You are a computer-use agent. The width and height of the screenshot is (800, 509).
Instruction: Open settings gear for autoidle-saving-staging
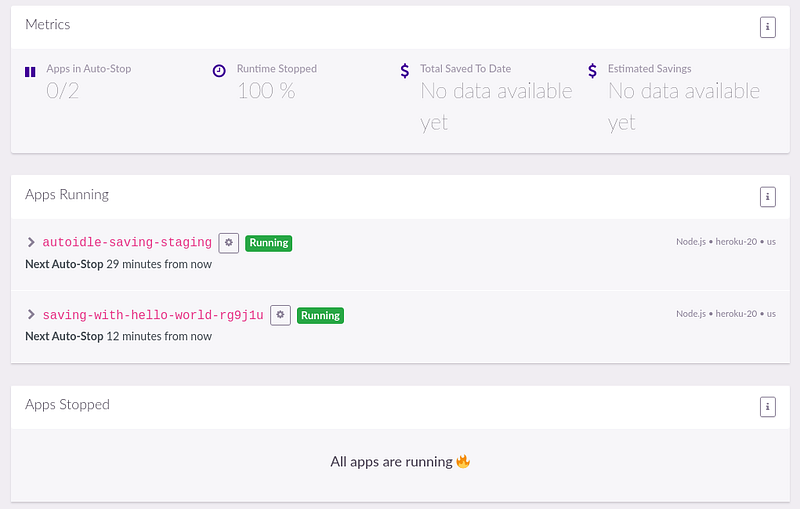tap(229, 242)
